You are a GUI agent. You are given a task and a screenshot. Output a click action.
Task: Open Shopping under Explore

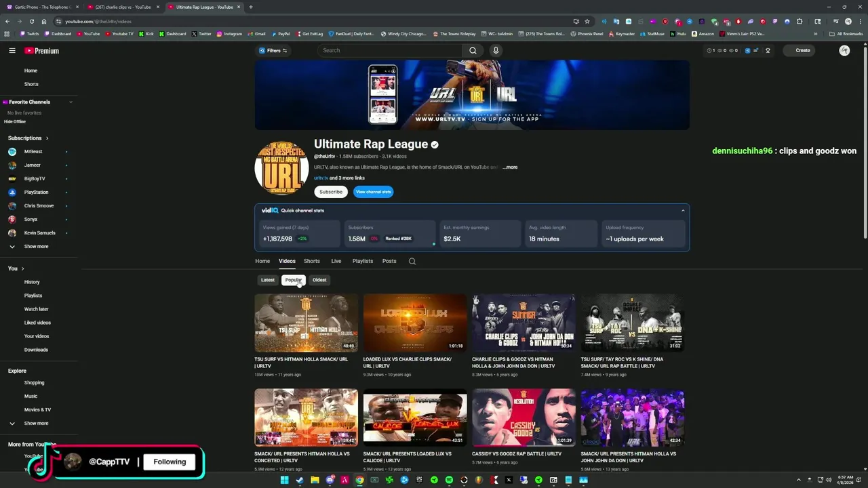point(34,383)
